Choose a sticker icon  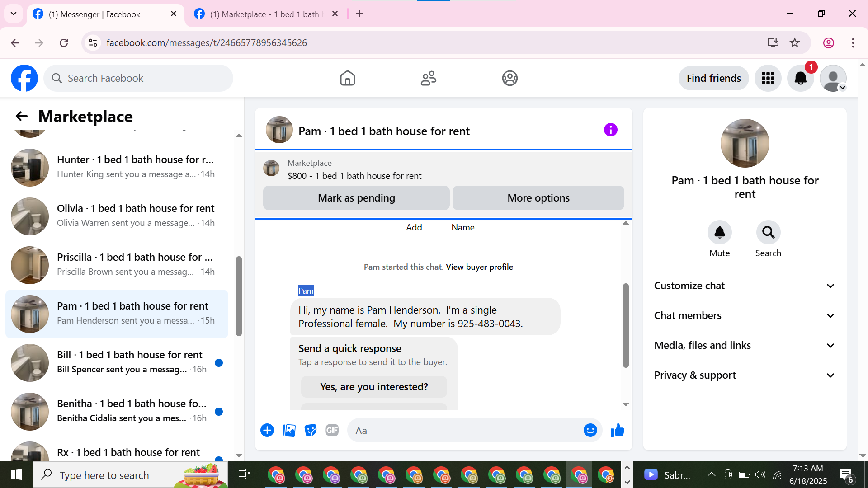(x=311, y=430)
